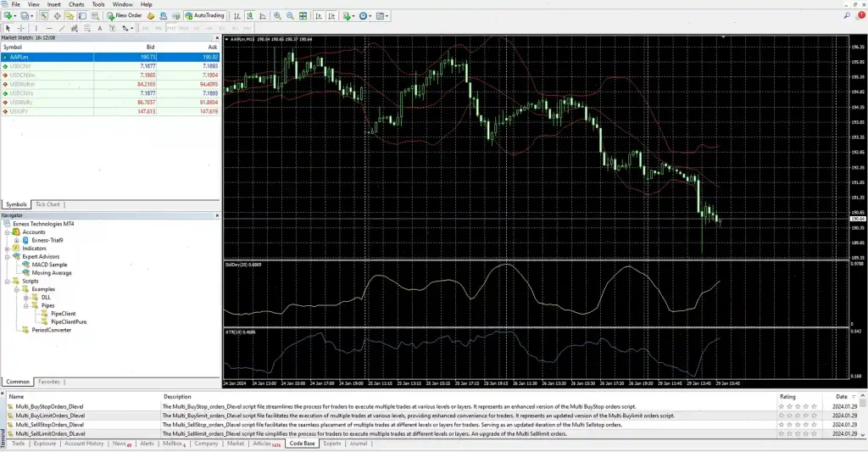The width and height of the screenshot is (868, 452).
Task: Click the Code Base vertical scrollbar
Action: click(863, 416)
